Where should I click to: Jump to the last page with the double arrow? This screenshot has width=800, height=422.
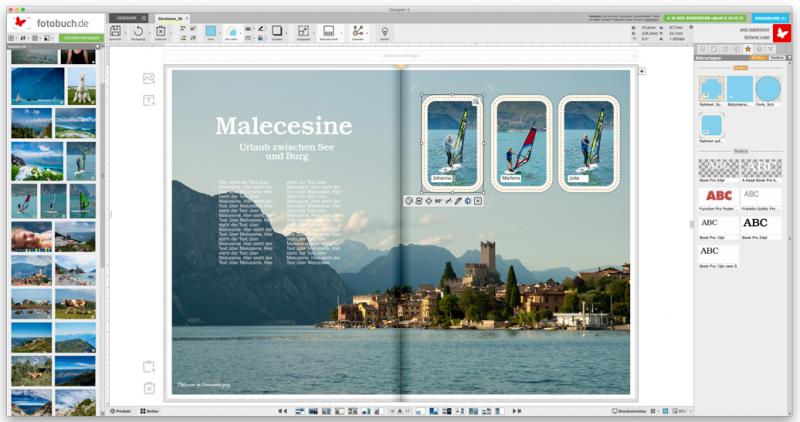[517, 411]
